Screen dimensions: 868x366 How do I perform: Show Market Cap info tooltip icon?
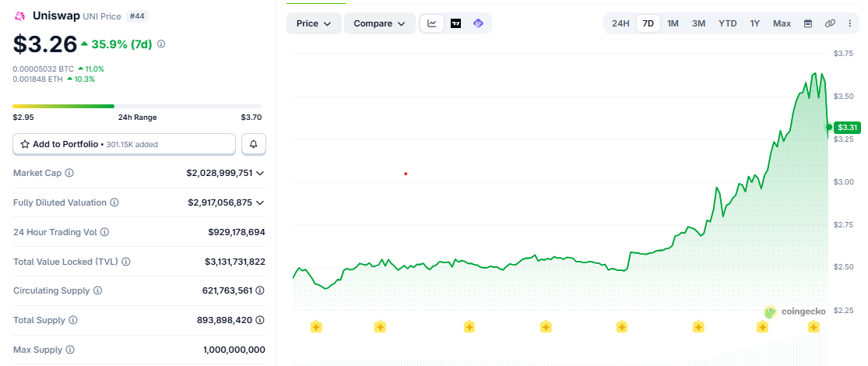(x=69, y=174)
